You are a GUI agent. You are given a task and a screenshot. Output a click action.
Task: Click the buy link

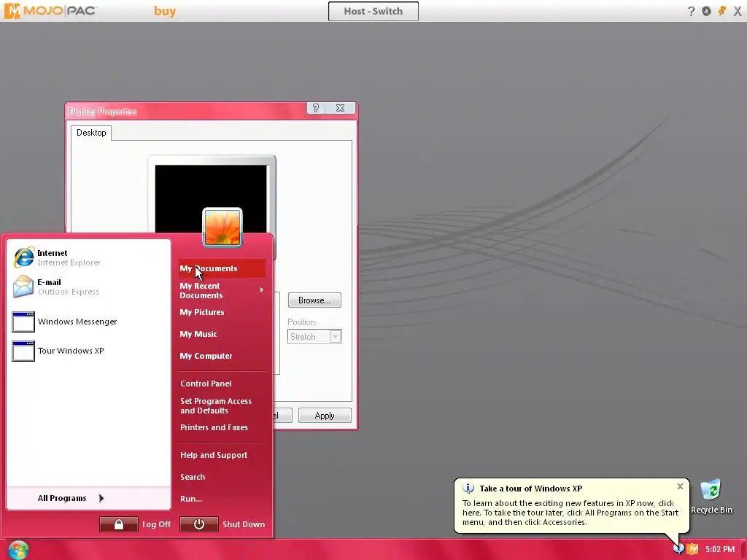(165, 11)
